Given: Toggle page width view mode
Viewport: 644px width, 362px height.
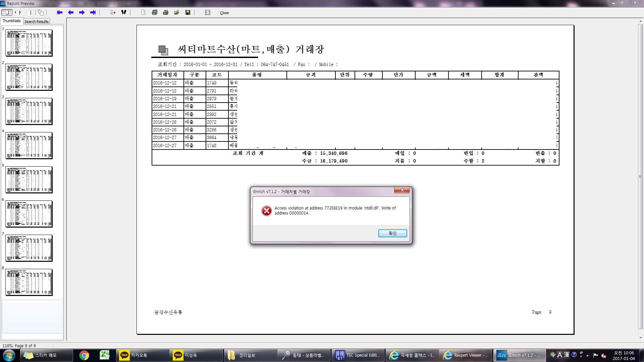Looking at the screenshot, I should (18, 12).
